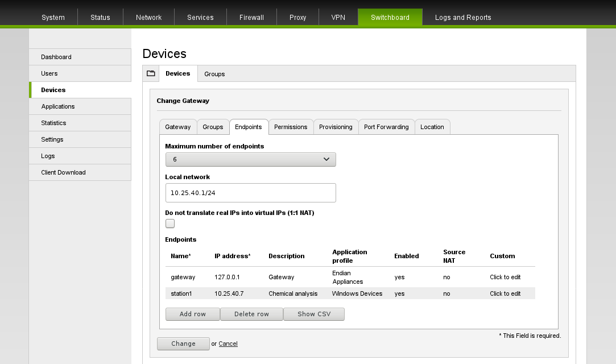The width and height of the screenshot is (616, 364).
Task: Select the Provisioning tab
Action: pos(336,127)
